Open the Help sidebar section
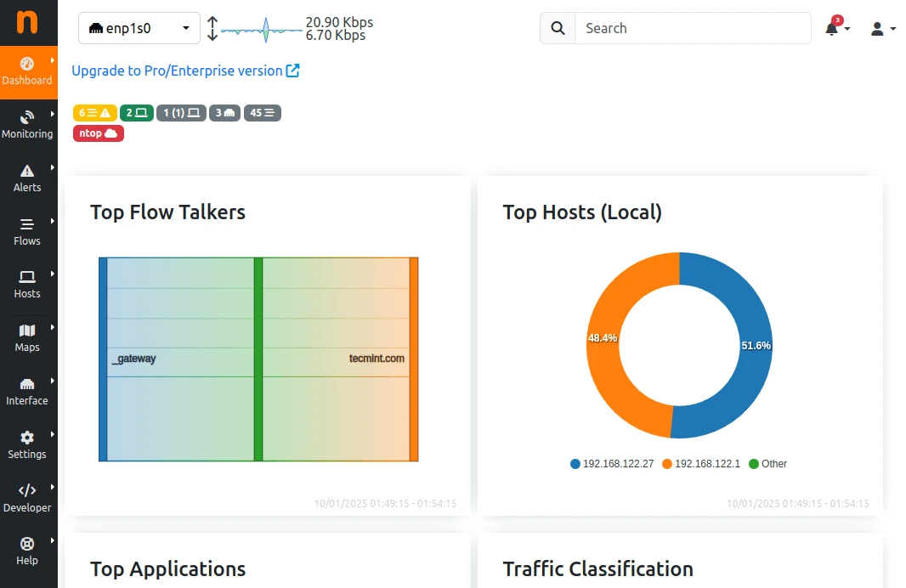Screen dimensions: 906x588 [27, 551]
